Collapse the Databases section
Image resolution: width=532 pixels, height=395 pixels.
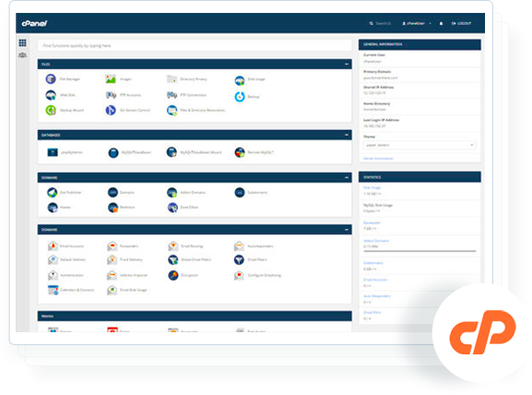(347, 135)
